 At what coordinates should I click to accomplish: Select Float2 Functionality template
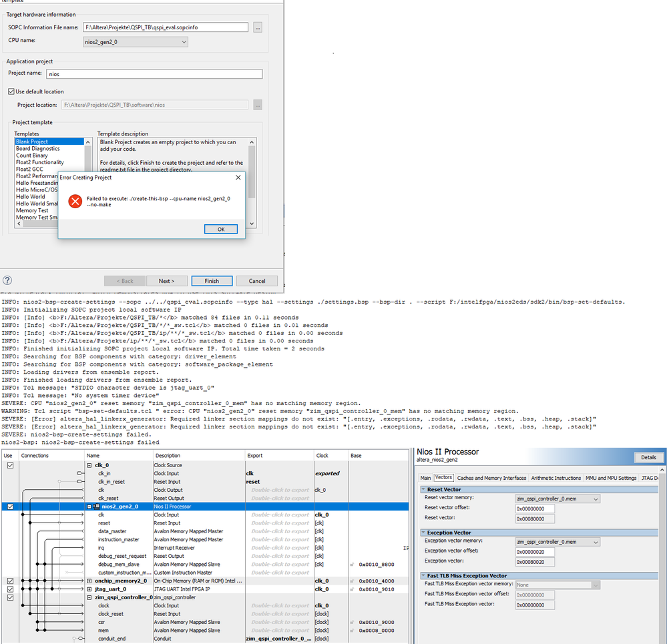point(40,162)
